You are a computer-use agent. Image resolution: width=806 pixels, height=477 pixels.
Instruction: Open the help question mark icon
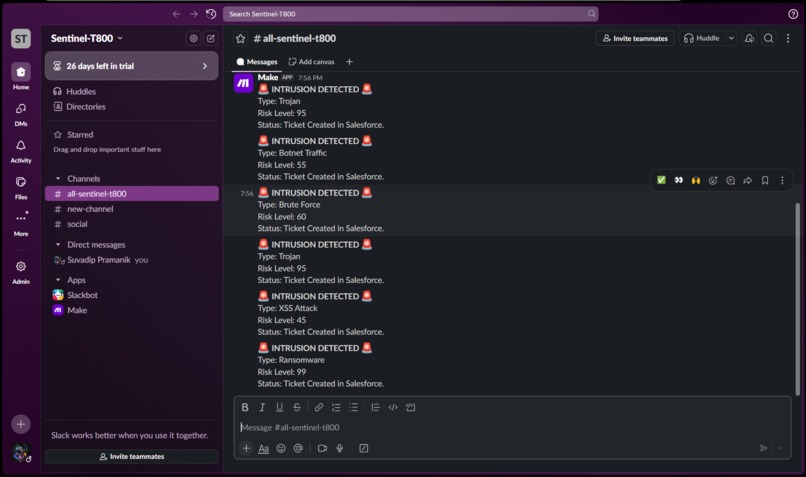tap(793, 14)
